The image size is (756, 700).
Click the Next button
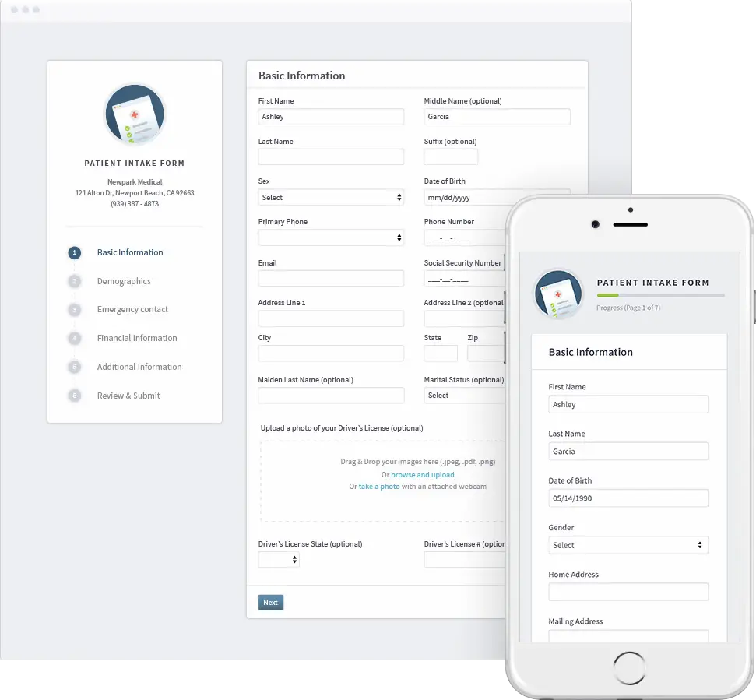coord(270,602)
